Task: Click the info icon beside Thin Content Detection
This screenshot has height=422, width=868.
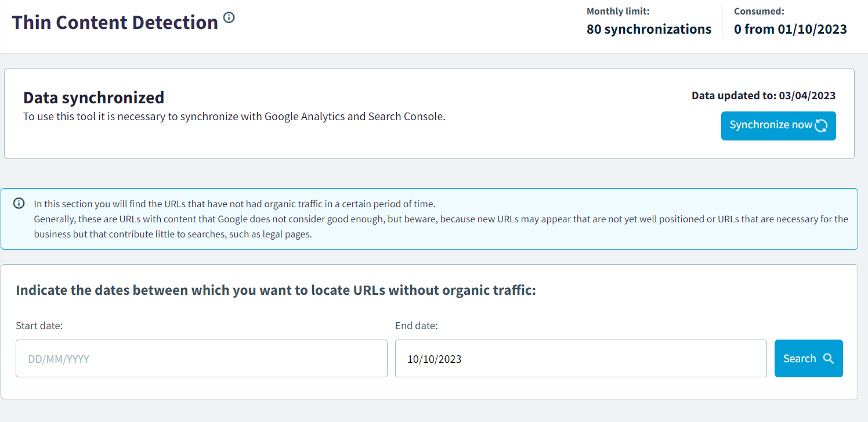Action: click(229, 17)
